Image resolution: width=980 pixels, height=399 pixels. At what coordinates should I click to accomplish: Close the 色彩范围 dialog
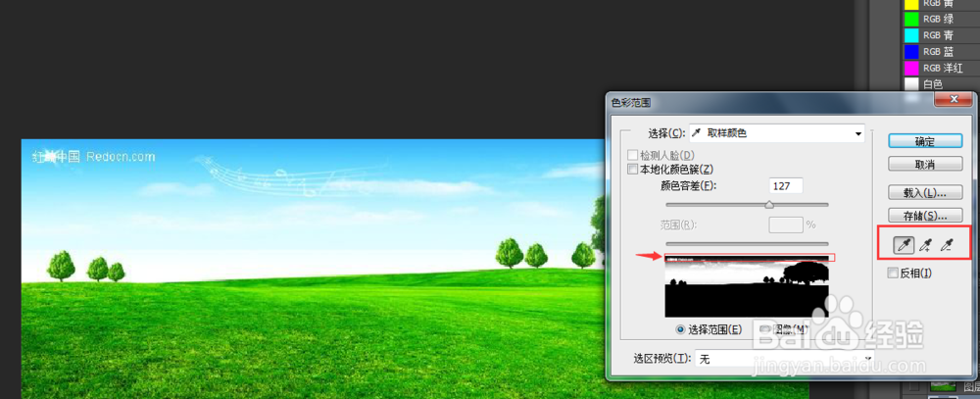(x=954, y=99)
